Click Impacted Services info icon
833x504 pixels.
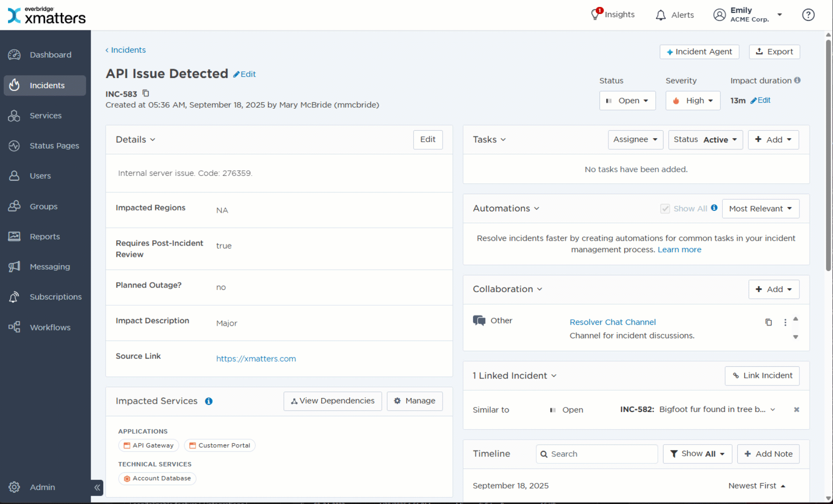(209, 401)
